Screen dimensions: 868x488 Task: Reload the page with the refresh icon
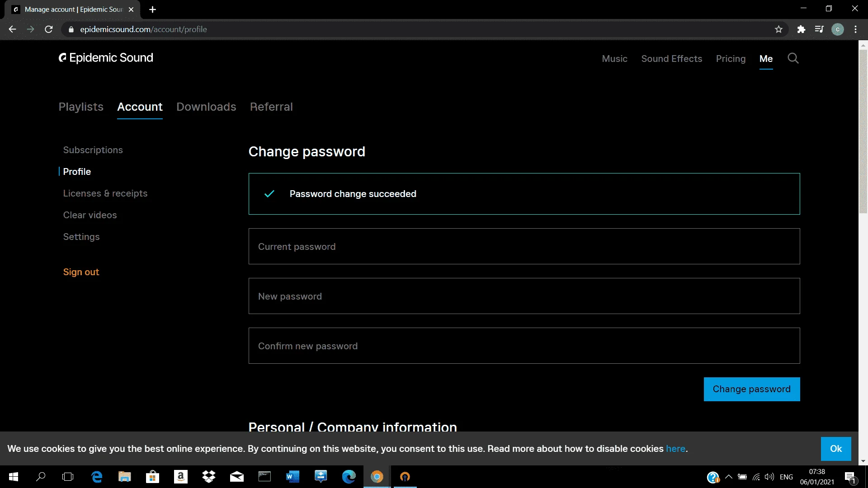click(x=49, y=29)
